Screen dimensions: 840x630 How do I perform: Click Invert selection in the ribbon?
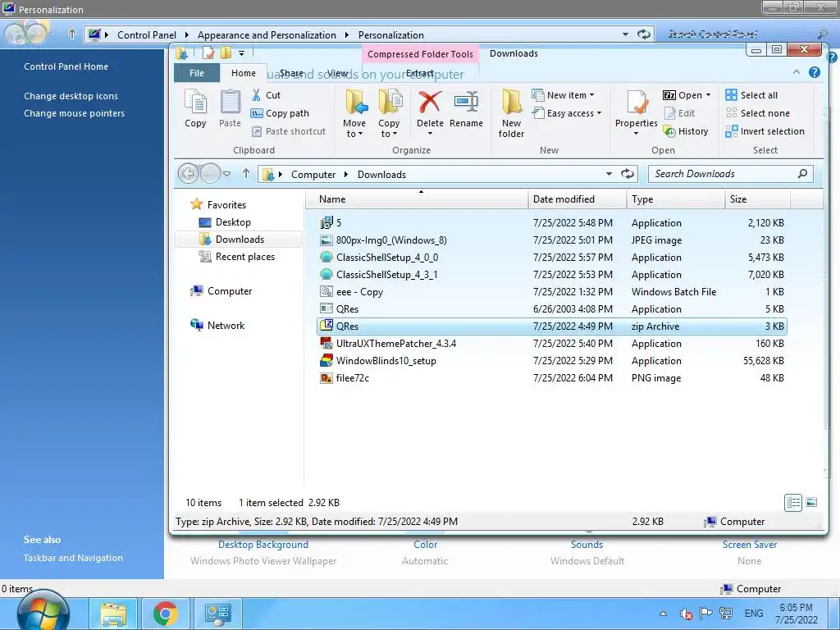click(x=765, y=131)
